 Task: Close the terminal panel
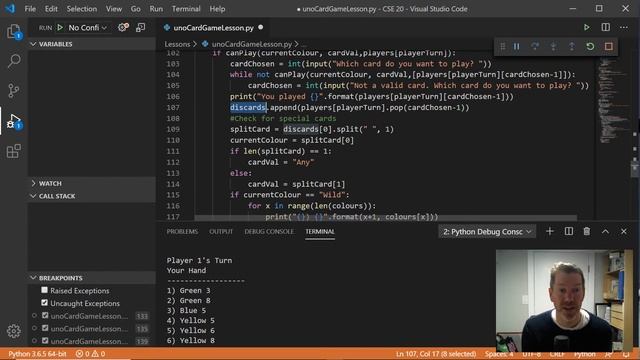[624, 231]
